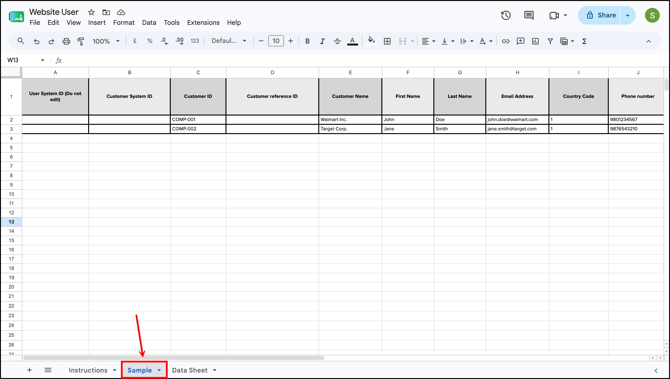Toggle bold formatting
This screenshot has height=379, width=670.
click(x=307, y=41)
